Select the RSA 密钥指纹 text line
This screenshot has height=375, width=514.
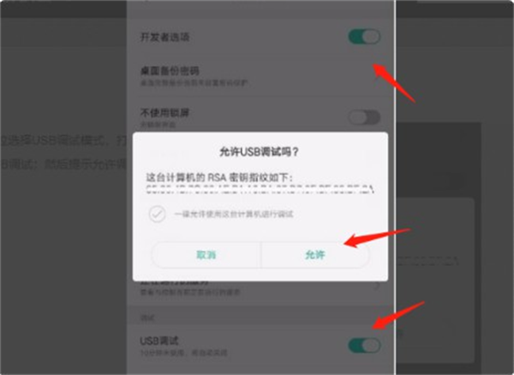pos(219,177)
